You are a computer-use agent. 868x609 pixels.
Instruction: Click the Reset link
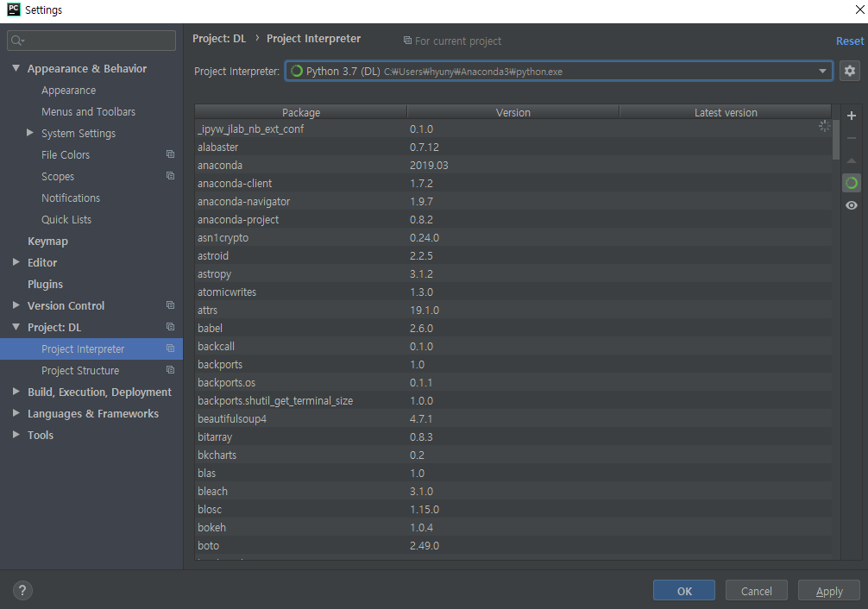850,41
